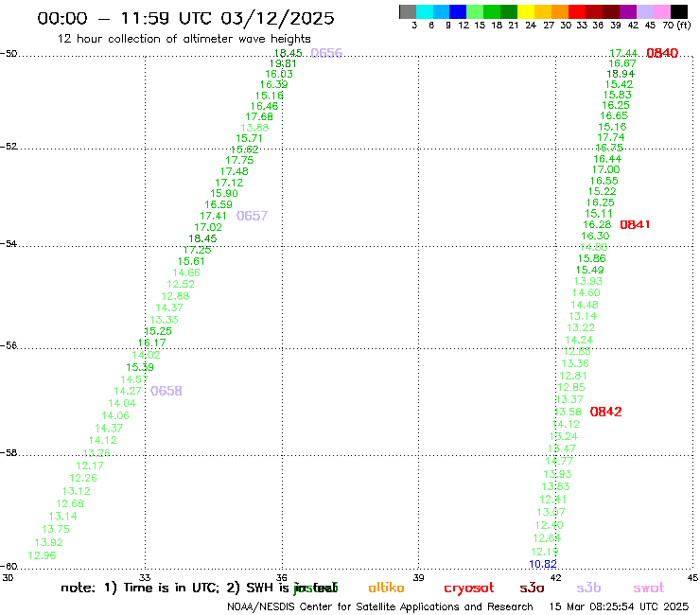The height and width of the screenshot is (615, 700).
Task: Click the wave height value 17.44
Action: (623, 53)
